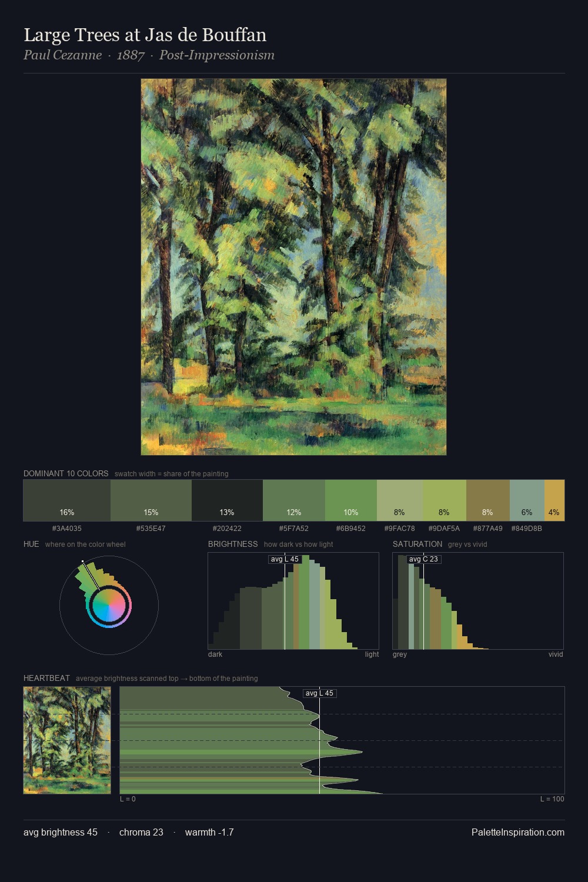This screenshot has height=882, width=588.
Task: Click the hex code #5F7A52 label
Action: (x=294, y=529)
